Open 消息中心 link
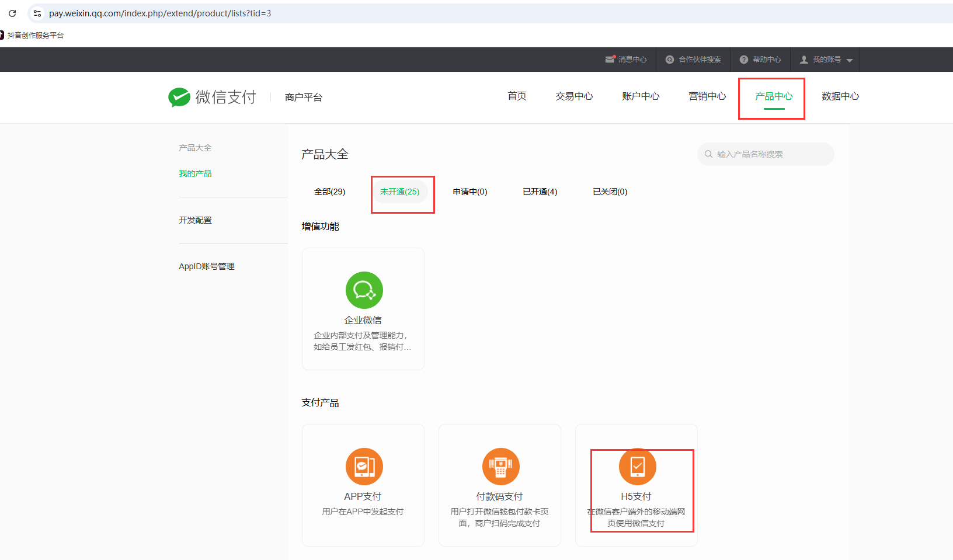Screen dimensions: 953x560 (632, 60)
